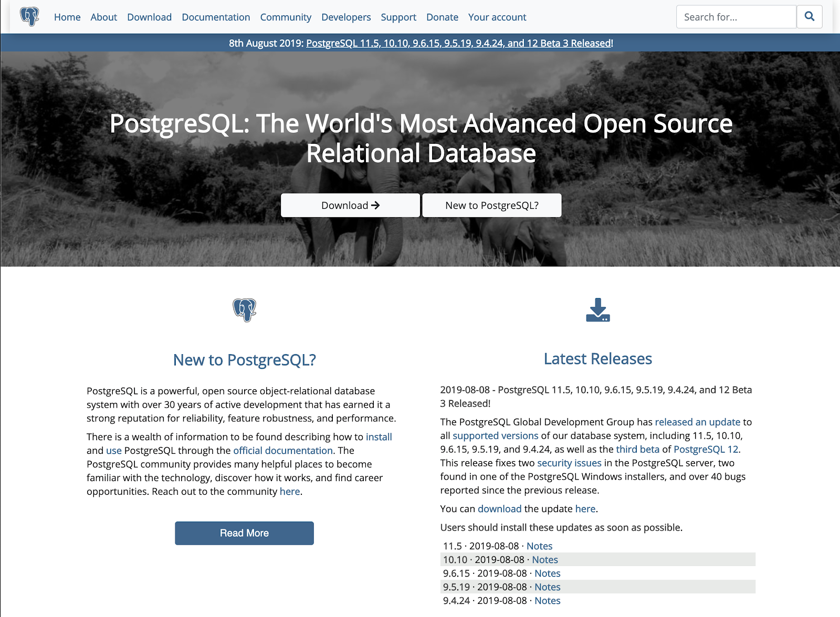This screenshot has width=840, height=617.
Task: Open the About page
Action: [104, 17]
